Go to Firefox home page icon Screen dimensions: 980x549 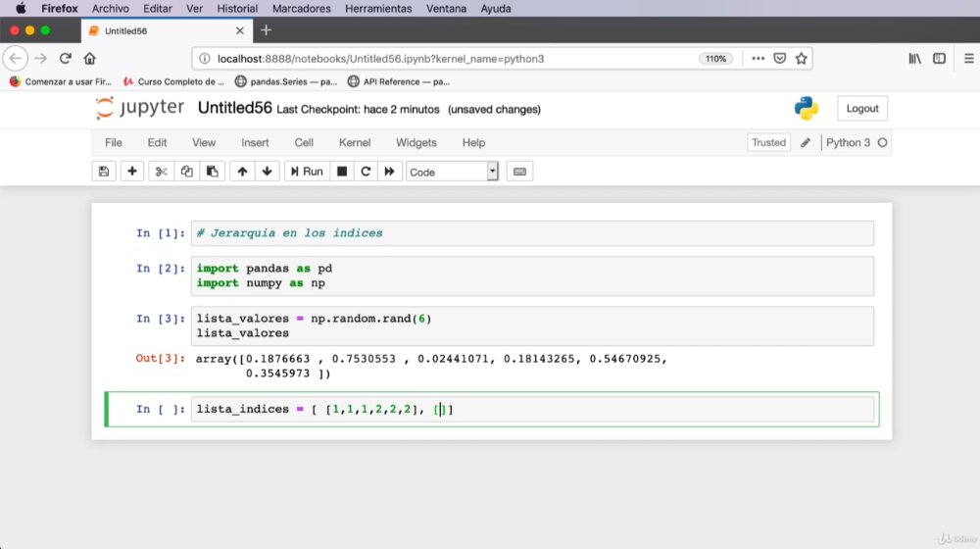point(89,58)
